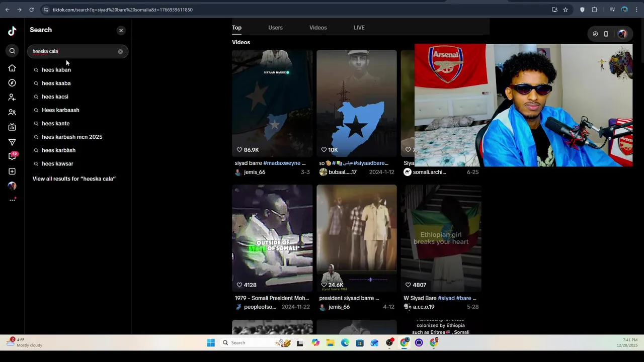Open Chrome Extensions puzzle icon
Screen dimensions: 644x362
tap(595, 10)
